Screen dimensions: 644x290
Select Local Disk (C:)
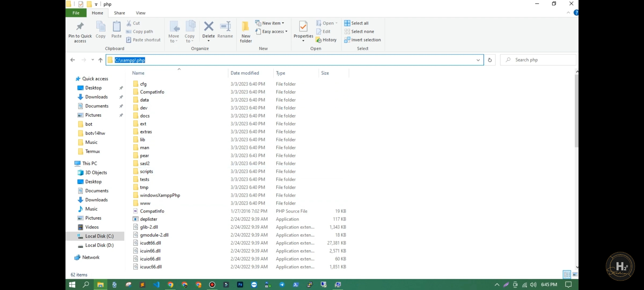(x=96, y=236)
